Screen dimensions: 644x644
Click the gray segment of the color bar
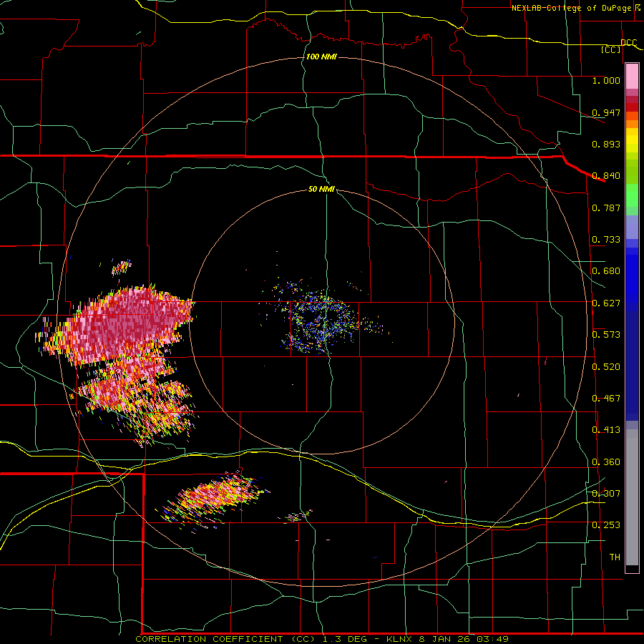tap(632, 497)
